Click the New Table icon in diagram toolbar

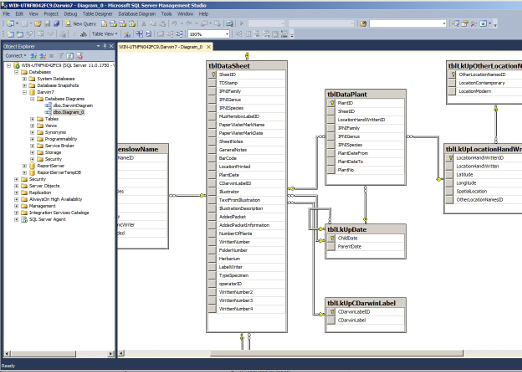point(10,34)
